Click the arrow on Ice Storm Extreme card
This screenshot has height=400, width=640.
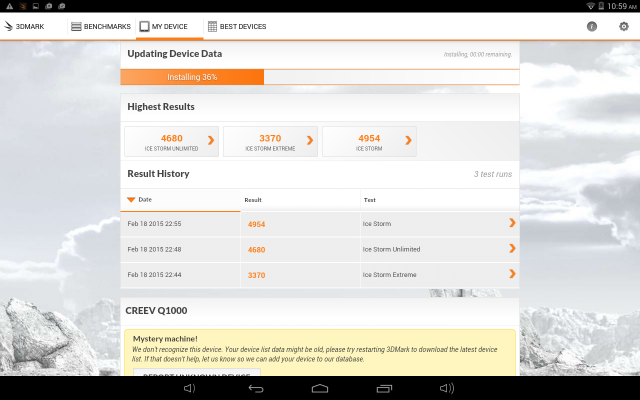click(310, 140)
